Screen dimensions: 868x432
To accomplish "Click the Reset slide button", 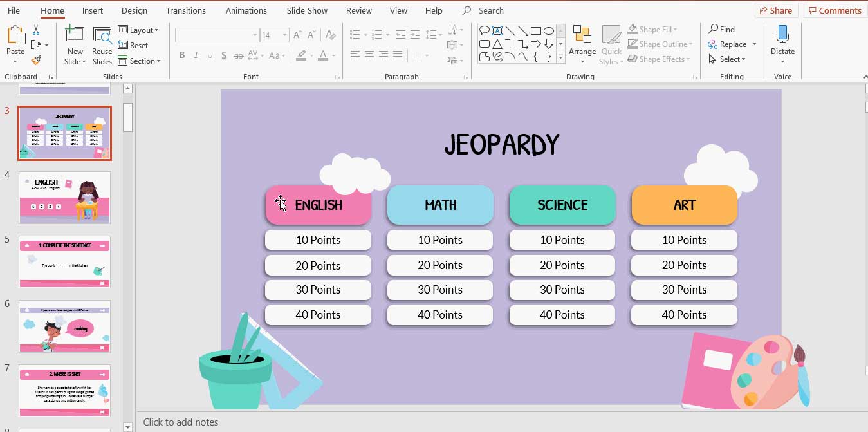I will click(x=136, y=45).
